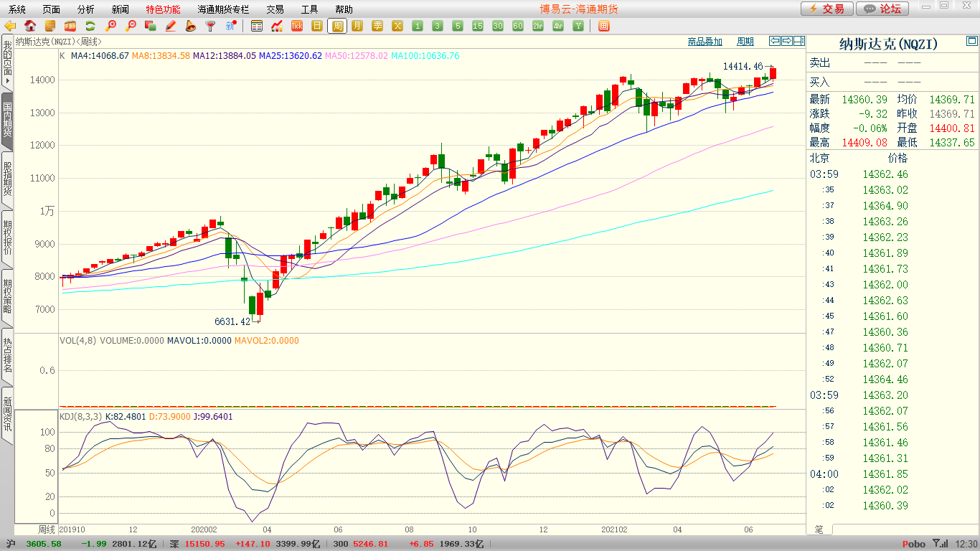
Task: Switch to 热点排名 side tab
Action: [x=7, y=356]
